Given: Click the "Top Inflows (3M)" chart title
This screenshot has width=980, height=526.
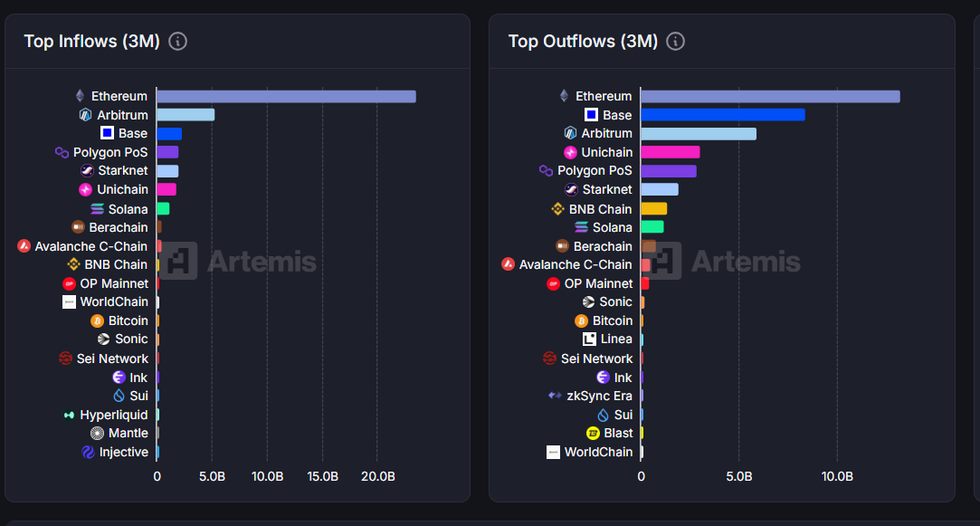Looking at the screenshot, I should pyautogui.click(x=92, y=42).
